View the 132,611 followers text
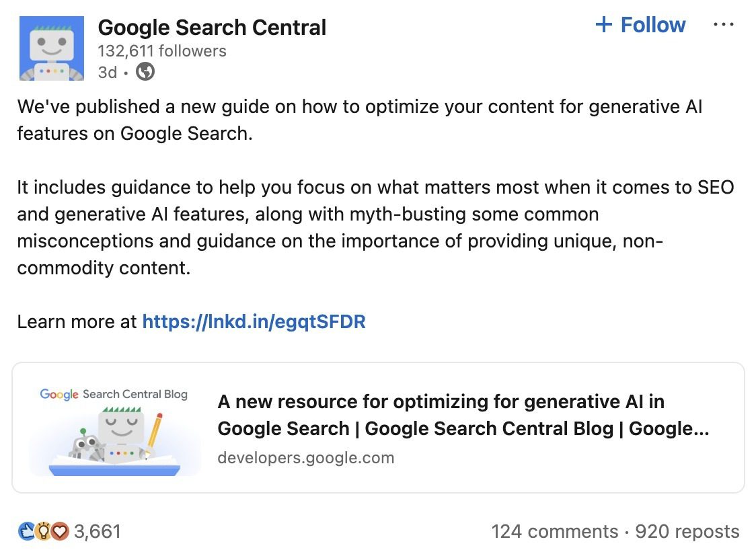756x550 pixels. pyautogui.click(x=162, y=51)
